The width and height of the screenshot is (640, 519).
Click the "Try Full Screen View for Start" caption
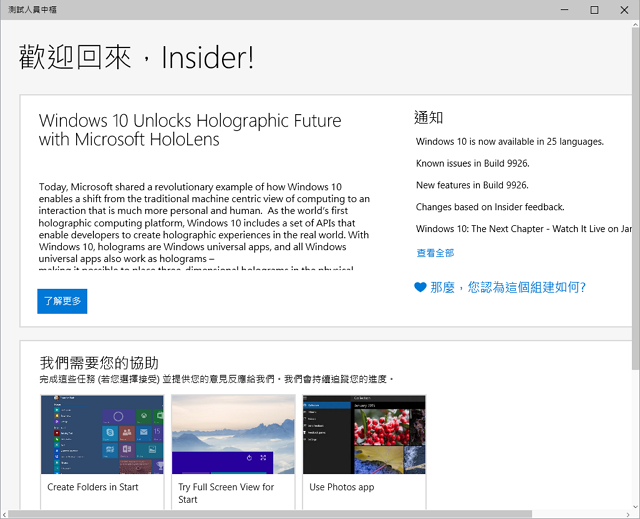pos(226,493)
